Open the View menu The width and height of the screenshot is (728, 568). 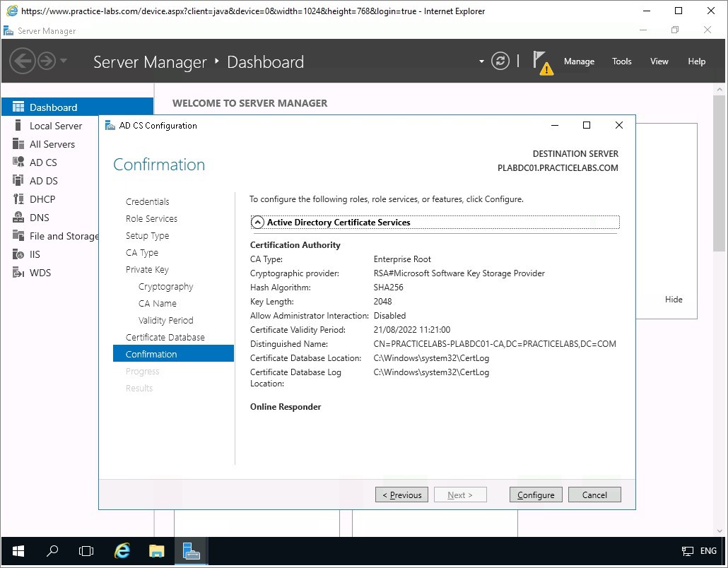[659, 61]
